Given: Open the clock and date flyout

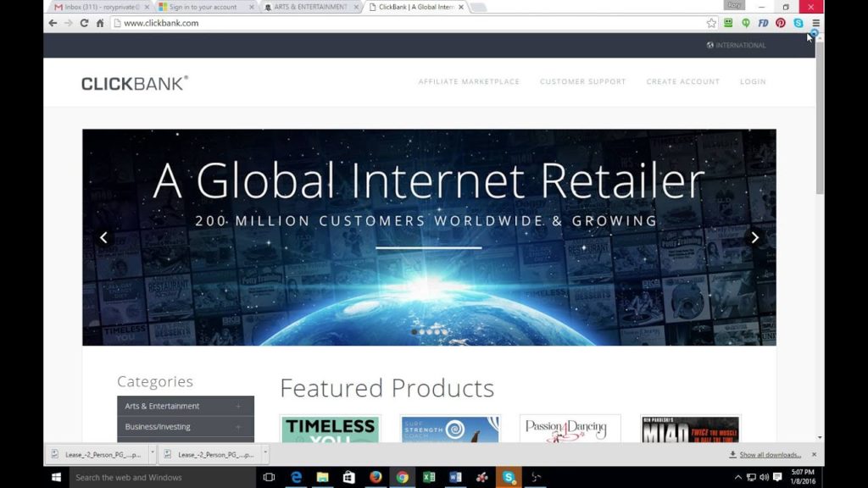Looking at the screenshot, I should [x=803, y=477].
